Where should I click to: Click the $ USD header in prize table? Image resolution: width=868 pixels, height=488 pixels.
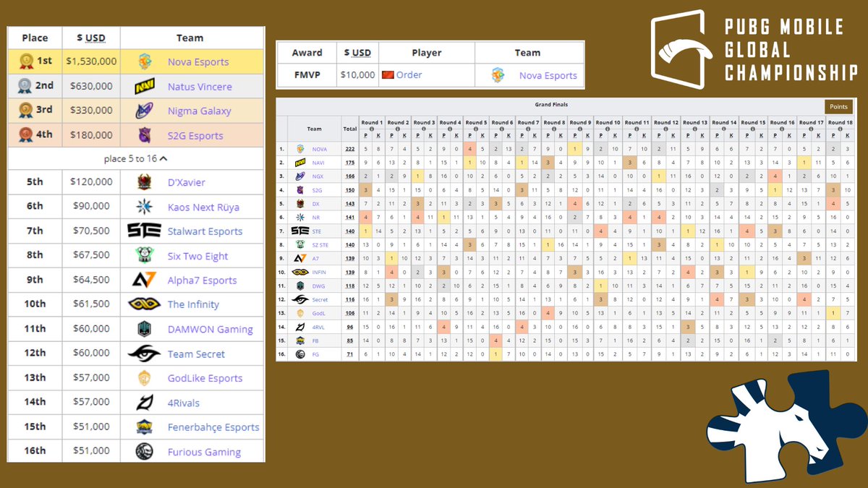[x=90, y=38]
